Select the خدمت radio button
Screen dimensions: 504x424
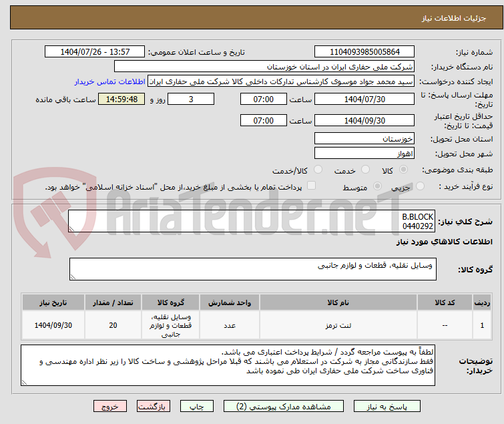pos(365,170)
